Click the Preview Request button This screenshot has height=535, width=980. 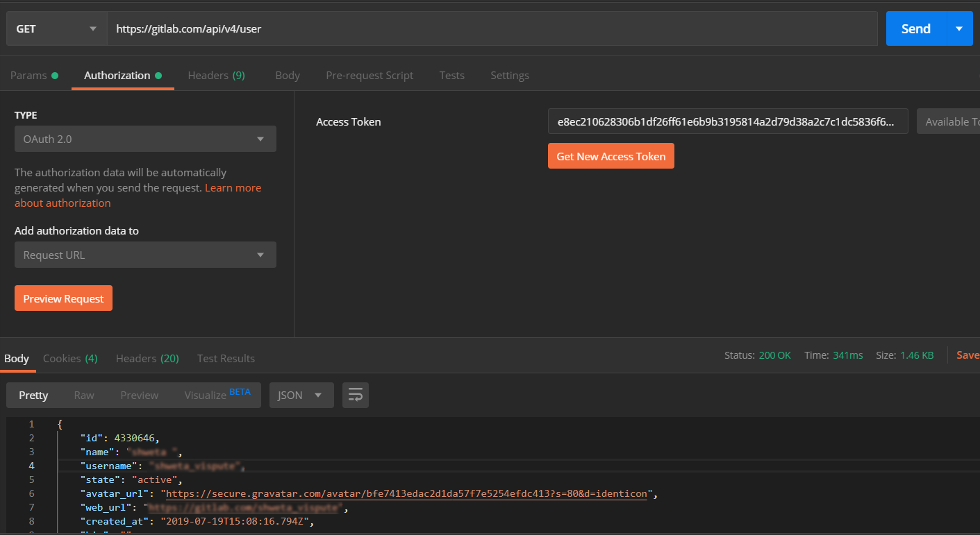coord(63,298)
